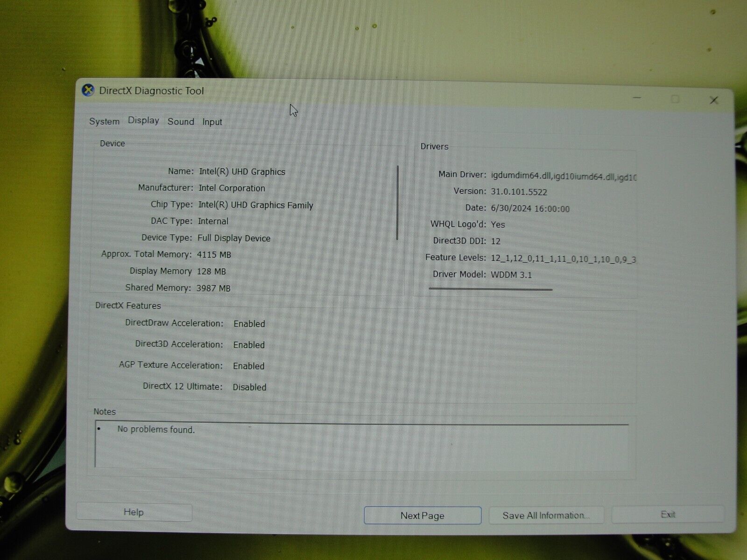
Task: Select the '128 MB' display memory value
Action: [x=211, y=272]
